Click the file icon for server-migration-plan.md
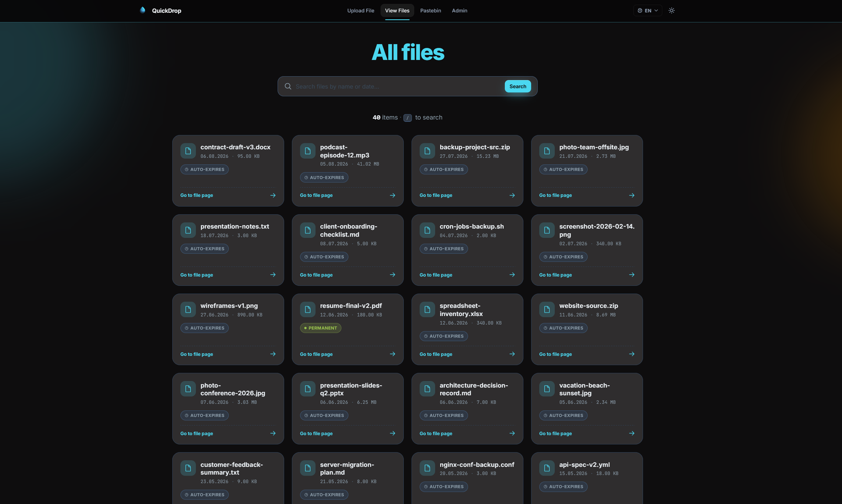 (307, 468)
